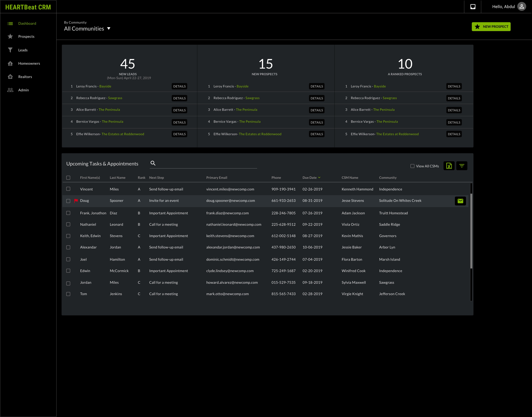The height and width of the screenshot is (417, 532).
Task: Sort by First Name(s) column header
Action: click(90, 178)
